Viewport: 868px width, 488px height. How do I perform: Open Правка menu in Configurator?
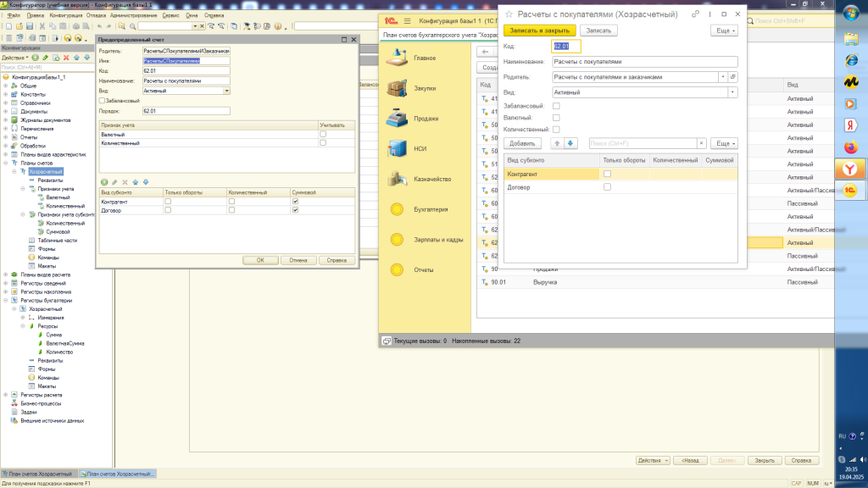(x=35, y=15)
